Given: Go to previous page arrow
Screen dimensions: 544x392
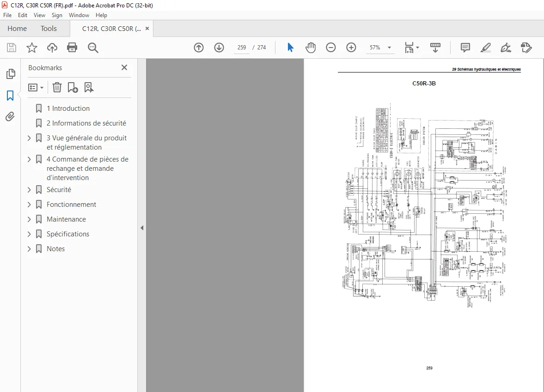Looking at the screenshot, I should pos(199,48).
